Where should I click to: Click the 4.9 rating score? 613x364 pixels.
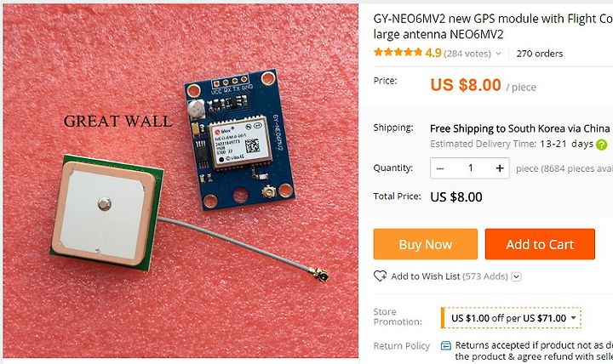click(x=433, y=53)
